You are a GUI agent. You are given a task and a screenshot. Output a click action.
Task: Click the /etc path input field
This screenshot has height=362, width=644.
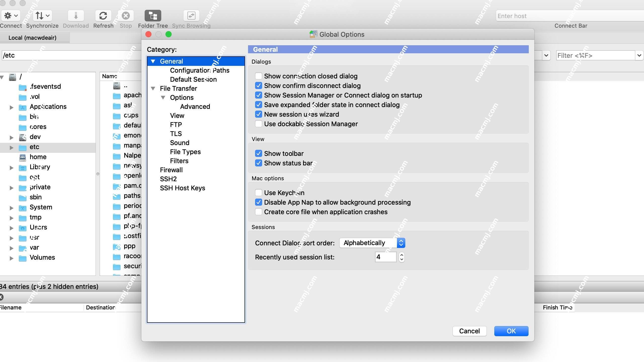pyautogui.click(x=72, y=55)
